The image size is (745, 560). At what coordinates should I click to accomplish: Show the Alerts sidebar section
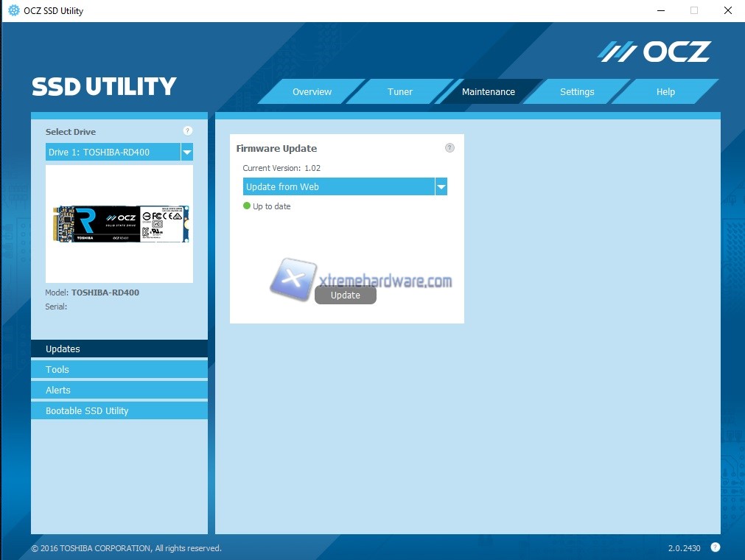point(119,391)
